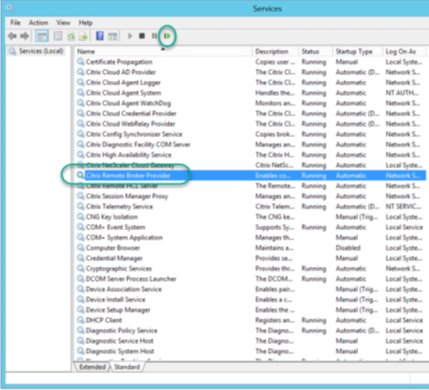
Task: Click the Restart Service toolbar icon
Action: click(x=167, y=36)
